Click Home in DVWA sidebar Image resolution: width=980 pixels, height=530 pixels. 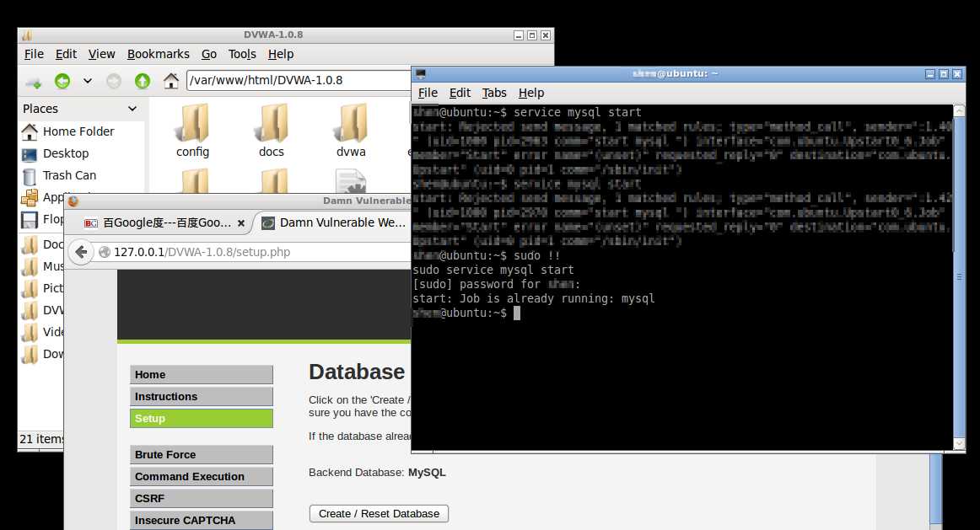(202, 375)
